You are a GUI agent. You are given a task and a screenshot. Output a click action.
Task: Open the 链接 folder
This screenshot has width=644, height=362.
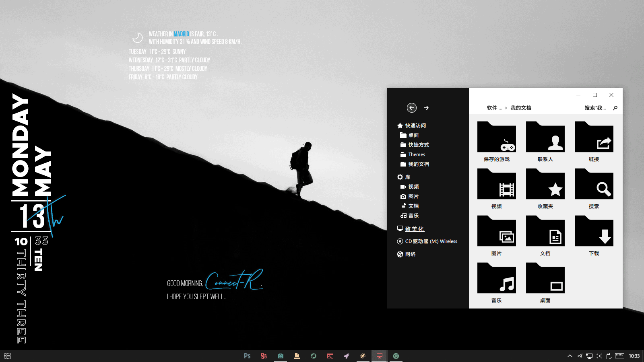(594, 141)
